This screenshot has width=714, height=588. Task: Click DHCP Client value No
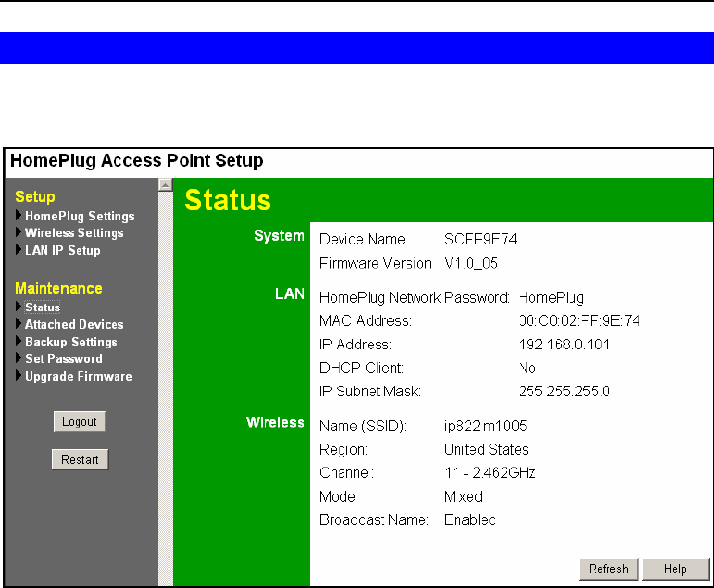click(527, 368)
